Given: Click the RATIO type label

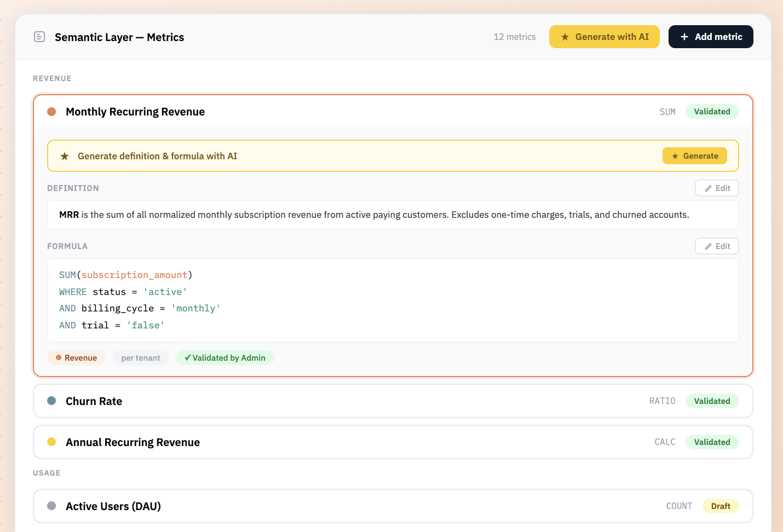Looking at the screenshot, I should (x=662, y=401).
